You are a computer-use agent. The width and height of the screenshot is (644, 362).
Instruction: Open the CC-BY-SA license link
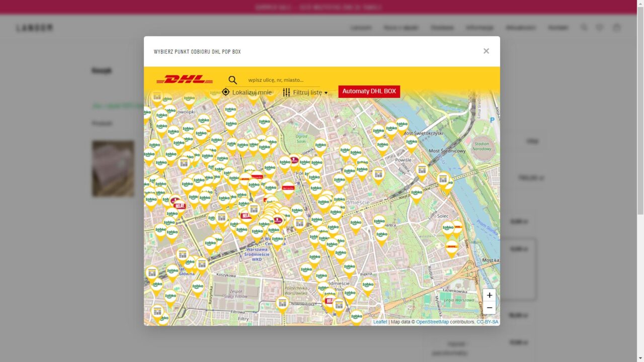pos(488,322)
